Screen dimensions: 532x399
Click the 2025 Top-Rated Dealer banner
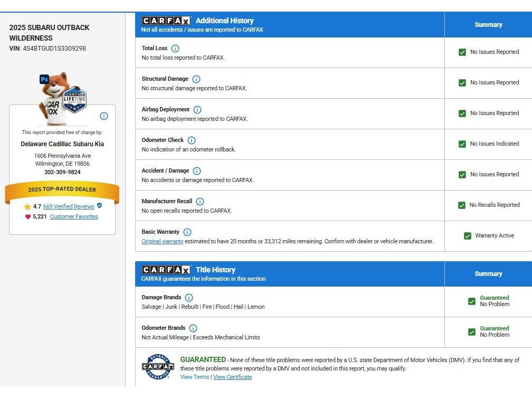62,193
